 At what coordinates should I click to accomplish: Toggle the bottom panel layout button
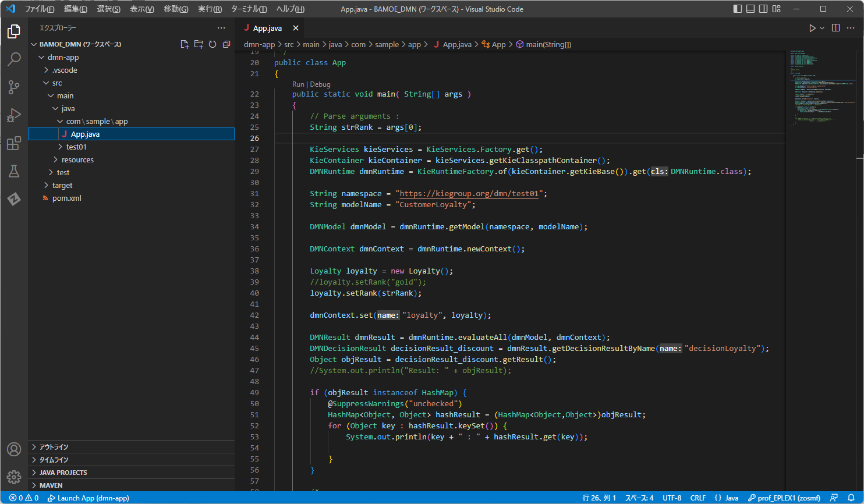[x=750, y=9]
